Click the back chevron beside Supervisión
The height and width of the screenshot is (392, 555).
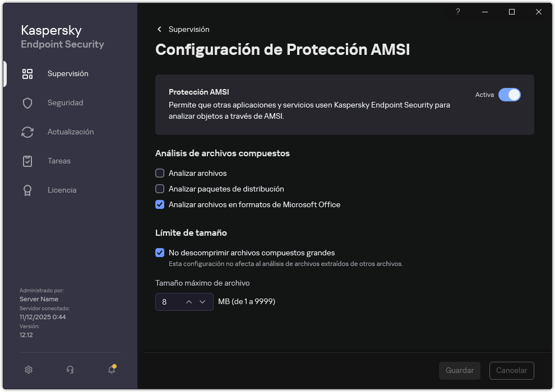159,29
